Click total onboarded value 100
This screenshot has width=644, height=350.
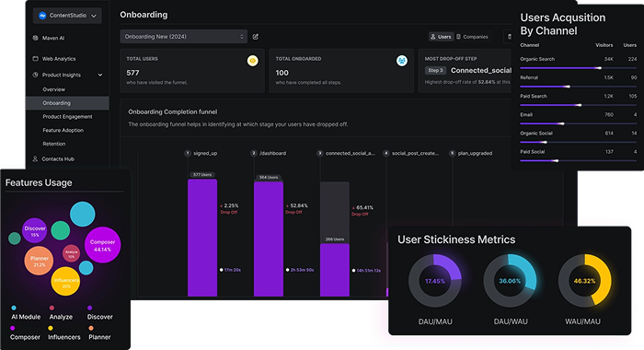coord(282,73)
